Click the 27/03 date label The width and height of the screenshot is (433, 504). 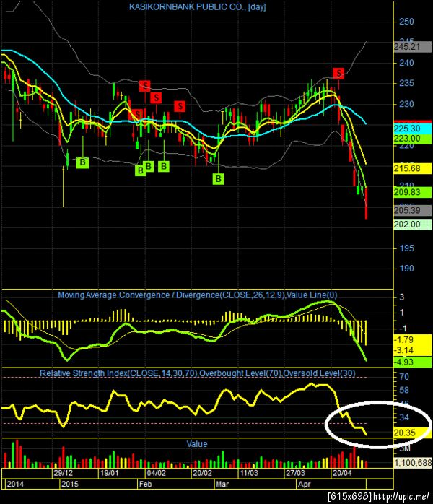coord(295,473)
